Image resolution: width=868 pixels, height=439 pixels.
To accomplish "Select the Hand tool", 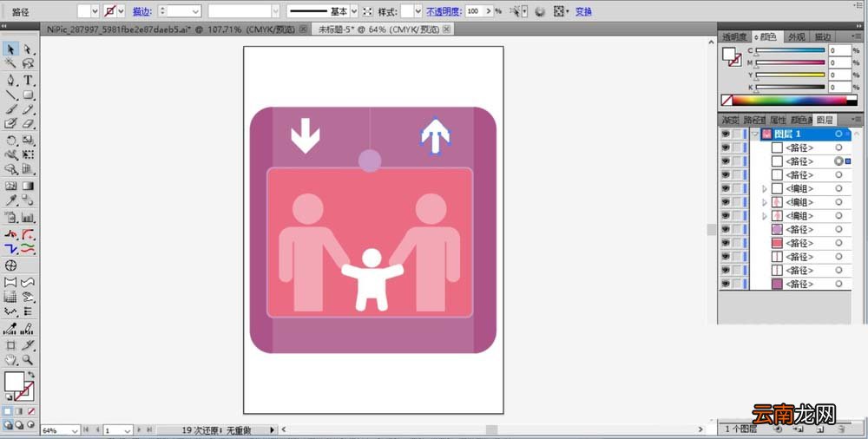I will (x=10, y=360).
